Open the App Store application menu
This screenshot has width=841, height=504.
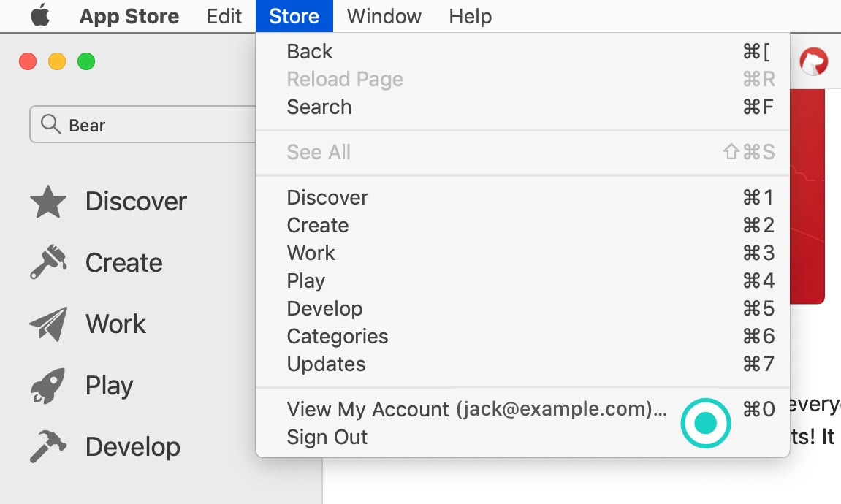(129, 16)
